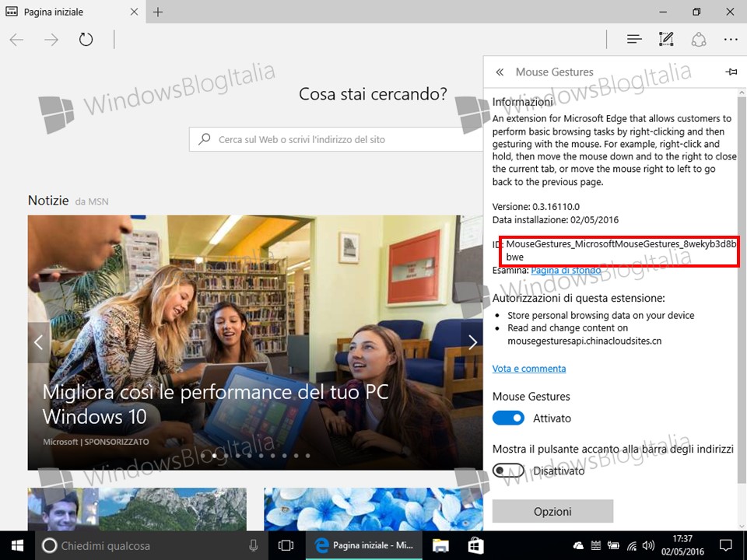
Task: Click the Notizie heading
Action: click(48, 201)
